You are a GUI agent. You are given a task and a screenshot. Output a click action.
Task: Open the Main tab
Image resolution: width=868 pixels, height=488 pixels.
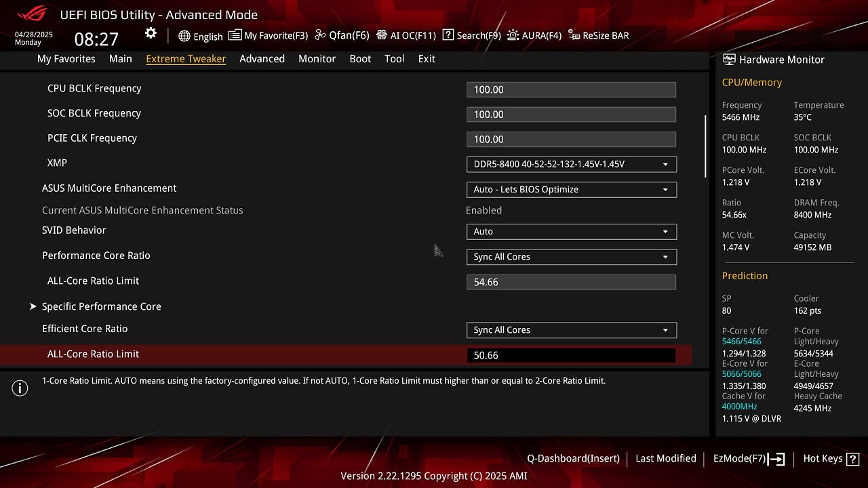(x=121, y=59)
